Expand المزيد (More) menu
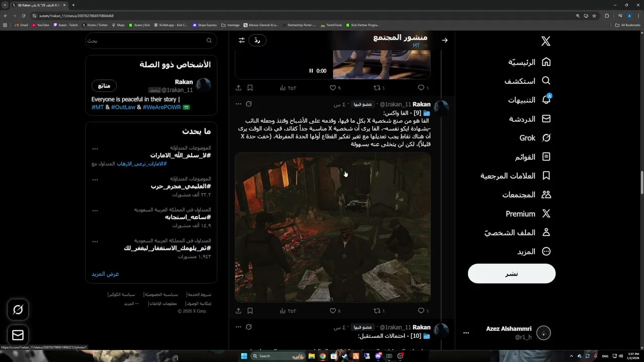 (534, 251)
